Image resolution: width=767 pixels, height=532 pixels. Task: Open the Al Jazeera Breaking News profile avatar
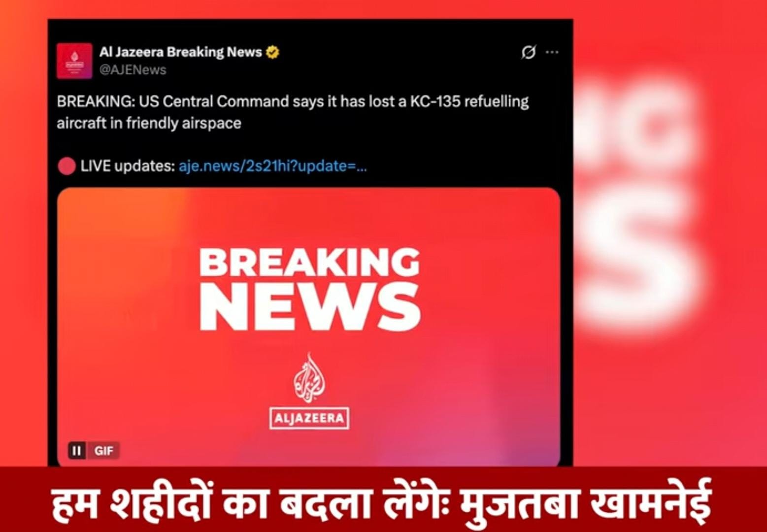74,61
